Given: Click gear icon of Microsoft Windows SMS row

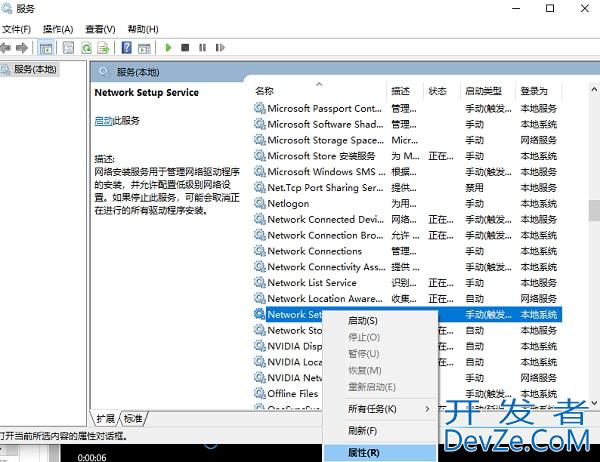Looking at the screenshot, I should tap(260, 172).
